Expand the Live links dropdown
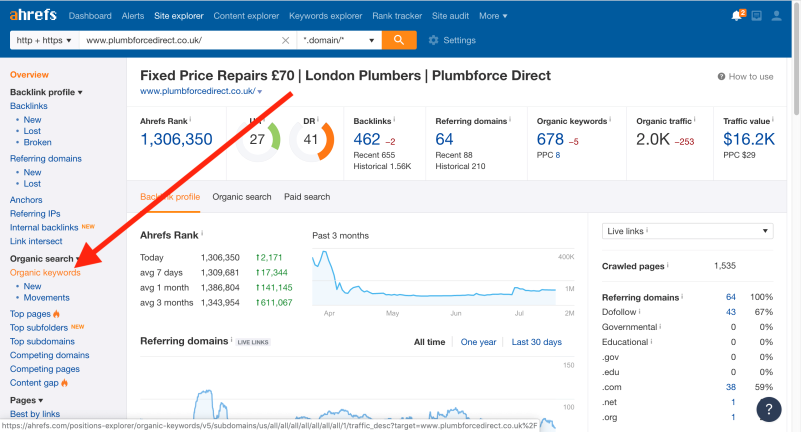 [x=687, y=231]
